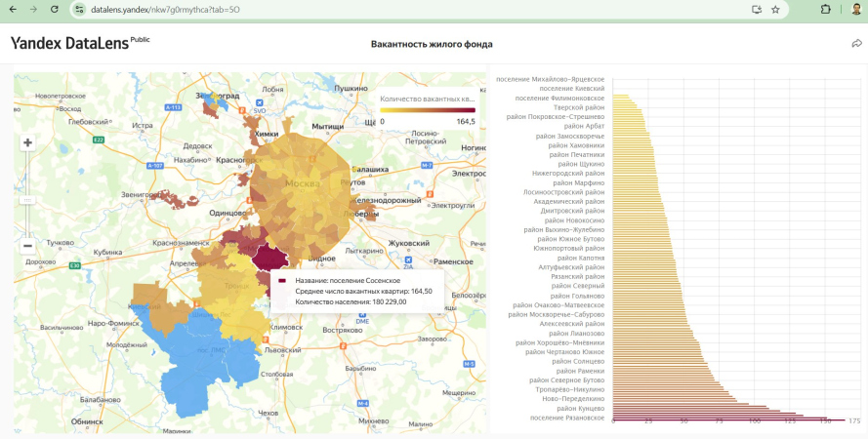Screen dimensions: 868x439
Task: Zoom out of the map with minus button
Action: 27,246
